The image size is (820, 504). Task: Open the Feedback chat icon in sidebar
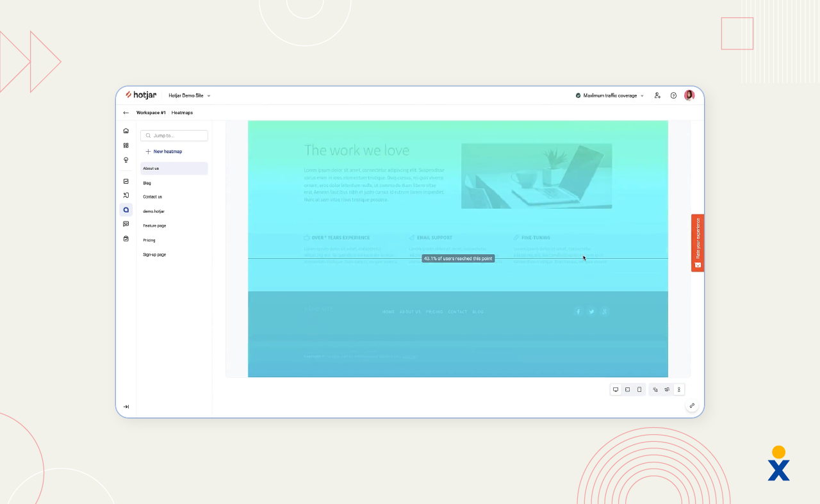point(126,224)
